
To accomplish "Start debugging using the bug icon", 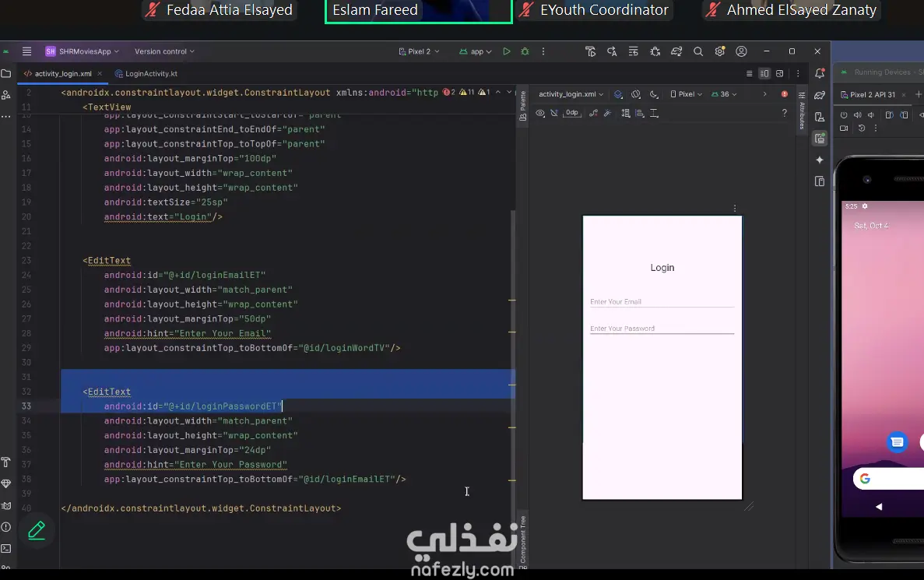I will (525, 51).
